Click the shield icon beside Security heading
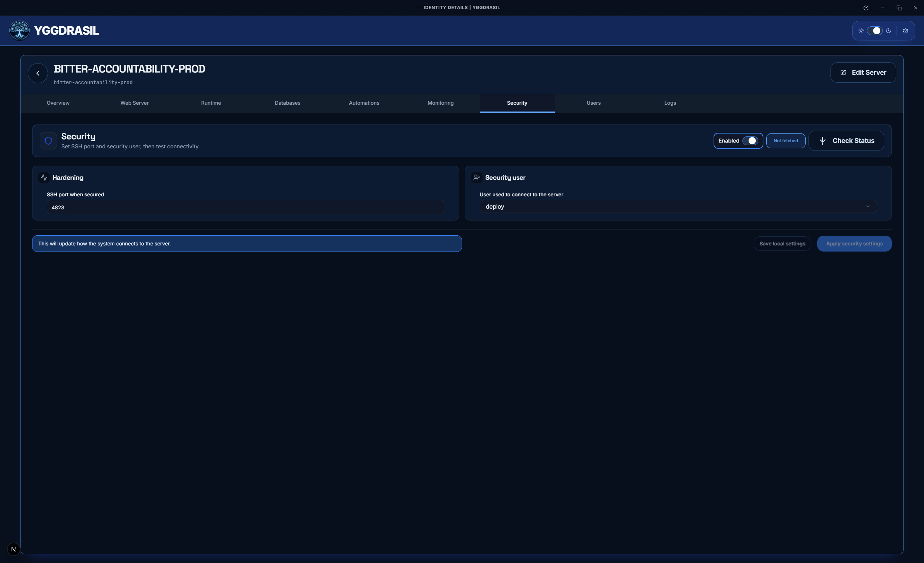Image resolution: width=924 pixels, height=563 pixels. click(48, 140)
